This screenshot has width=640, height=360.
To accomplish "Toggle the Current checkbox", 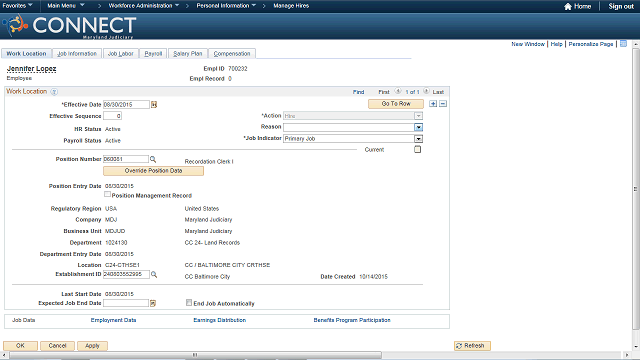I will pos(418,149).
